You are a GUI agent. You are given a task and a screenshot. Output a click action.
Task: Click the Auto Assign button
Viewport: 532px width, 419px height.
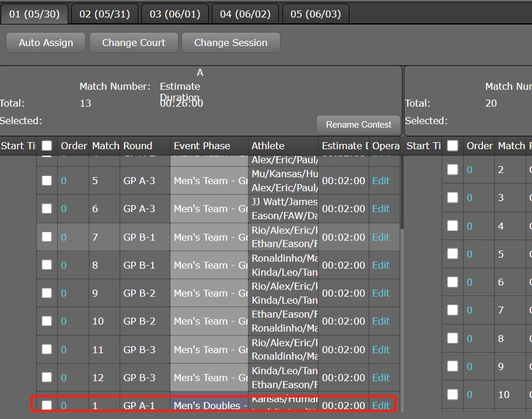(x=46, y=43)
